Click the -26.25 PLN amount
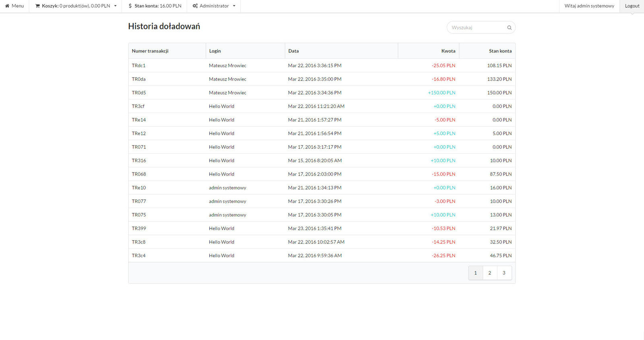Image resolution: width=644 pixels, height=340 pixels. point(444,256)
